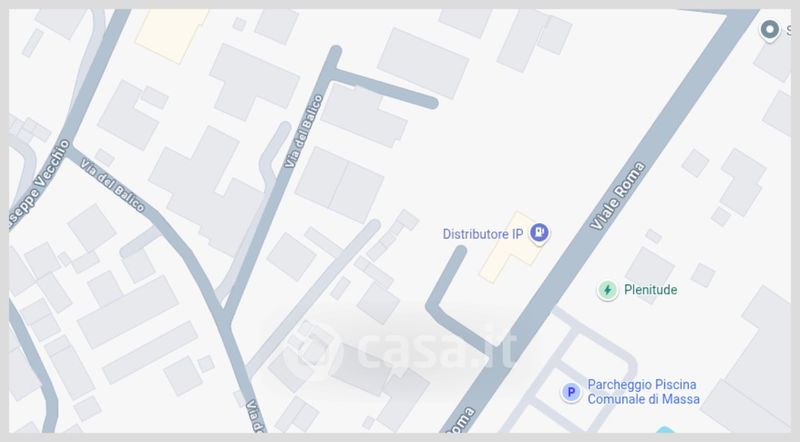Image resolution: width=800 pixels, height=442 pixels.
Task: Click the dead-end branch road off Via del Balico
Action: coord(383,88)
